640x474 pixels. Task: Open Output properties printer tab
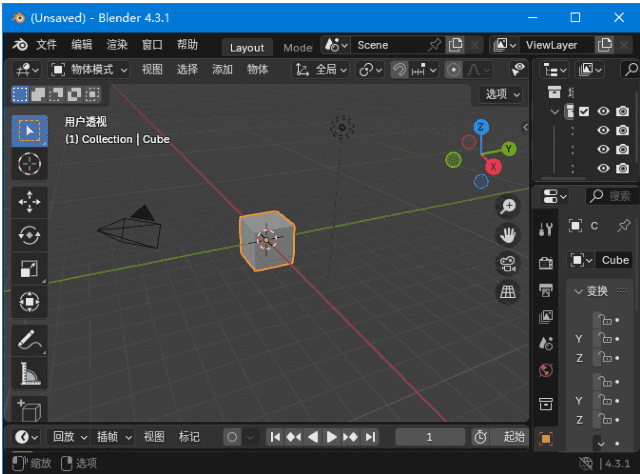[546, 290]
